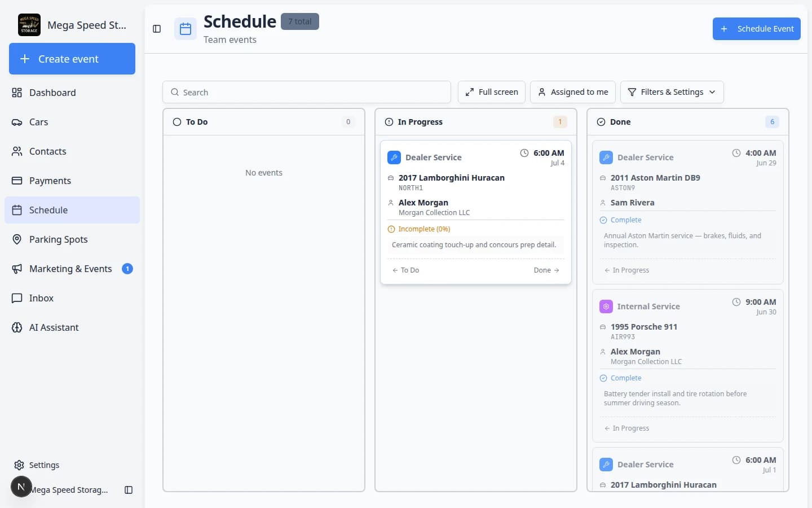Click Dealer Service icon on Aston Martin card
The width and height of the screenshot is (812, 508).
point(606,157)
